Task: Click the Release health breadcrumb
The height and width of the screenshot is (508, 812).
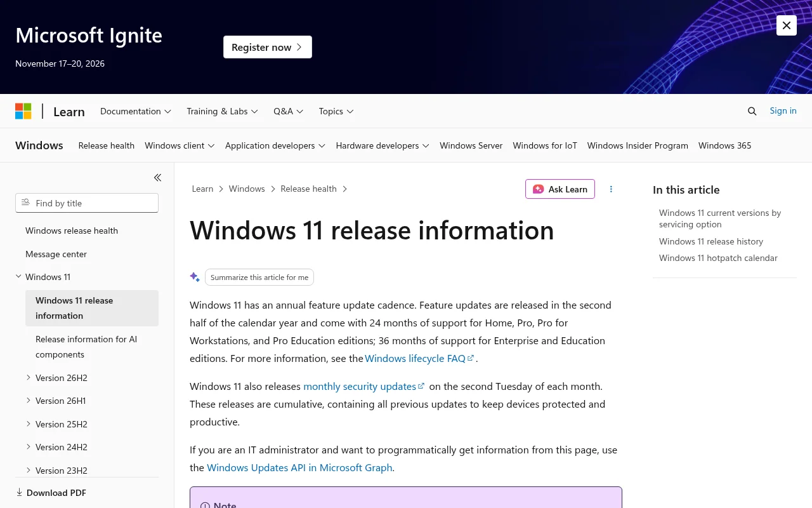Action: click(308, 189)
